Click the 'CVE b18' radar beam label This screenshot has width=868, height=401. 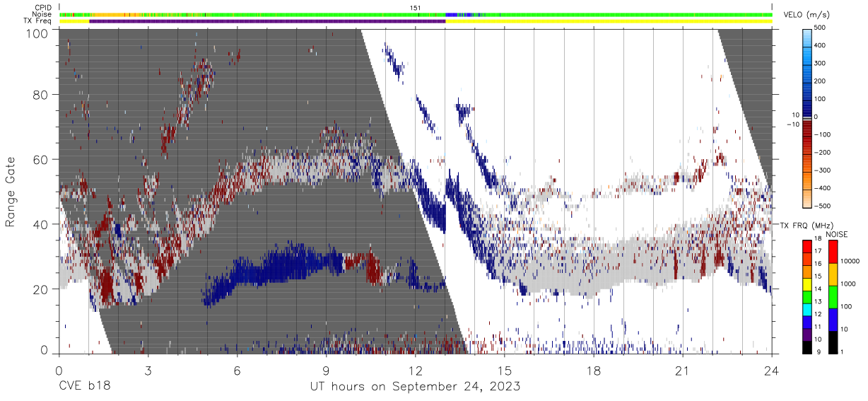tap(85, 386)
